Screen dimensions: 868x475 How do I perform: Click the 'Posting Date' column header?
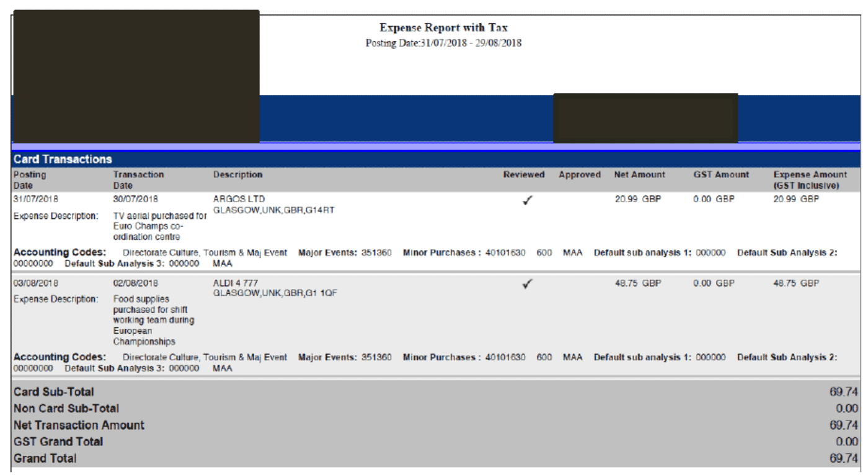[30, 180]
